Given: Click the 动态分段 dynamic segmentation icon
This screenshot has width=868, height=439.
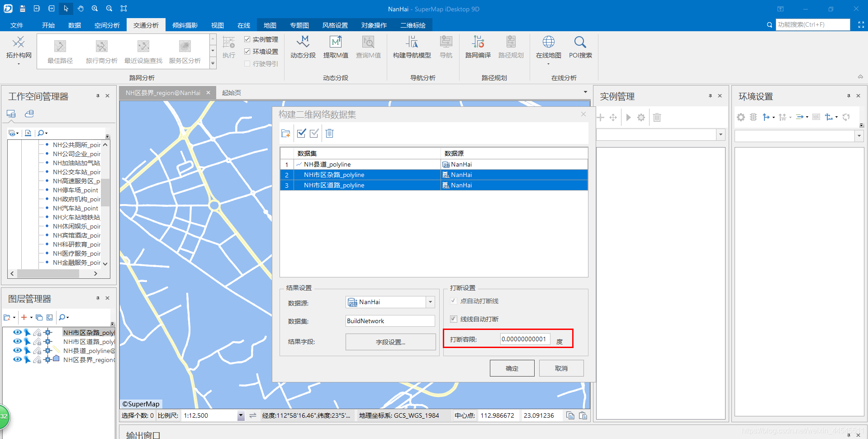Looking at the screenshot, I should (303, 43).
